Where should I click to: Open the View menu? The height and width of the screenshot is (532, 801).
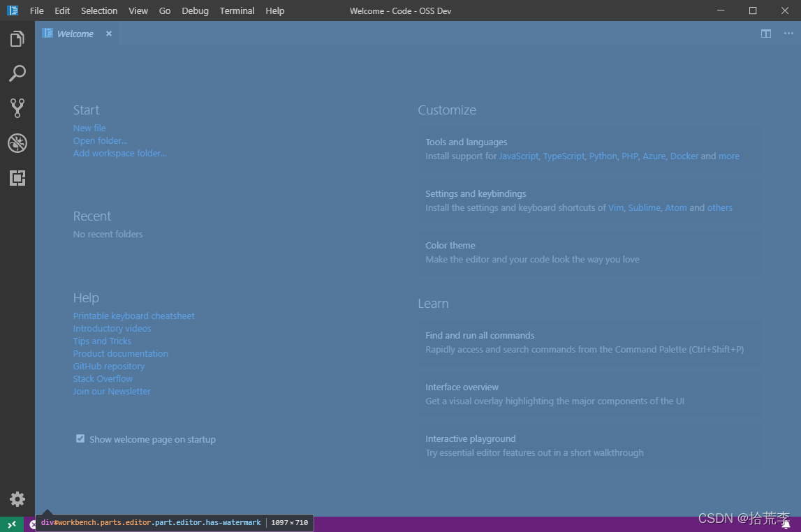[138, 10]
